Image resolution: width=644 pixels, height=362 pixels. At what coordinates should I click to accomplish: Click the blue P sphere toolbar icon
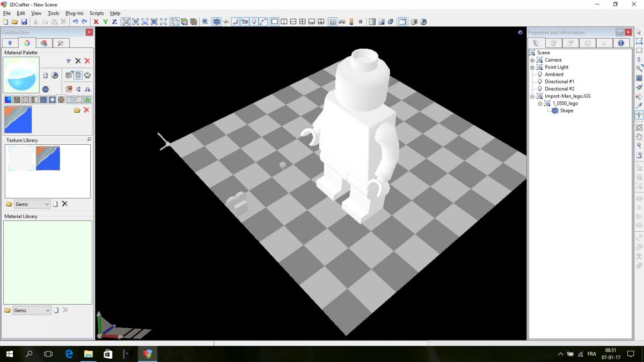pyautogui.click(x=423, y=21)
